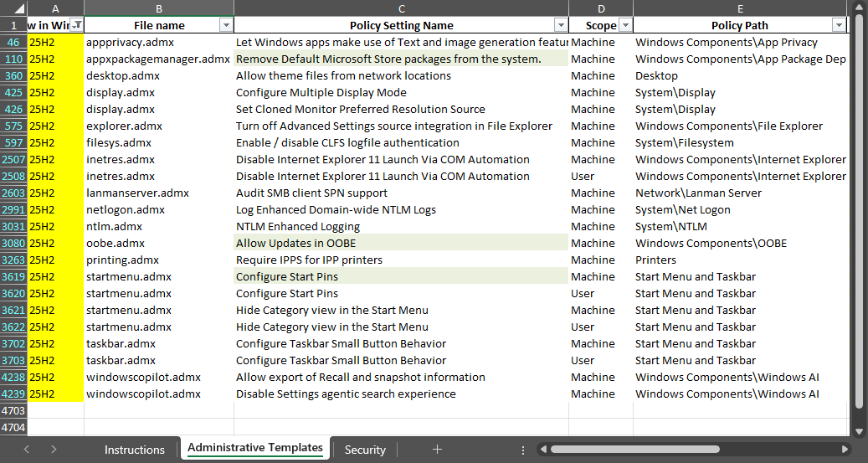Click 'Network\Lanman Server' policy path cell
868x463 pixels.
(x=740, y=193)
